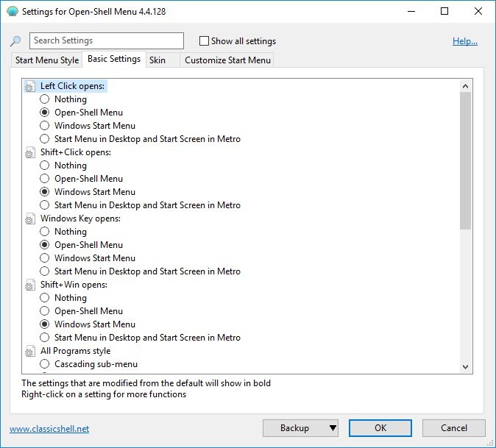This screenshot has width=496, height=448.
Task: Select Nothing under Left Click opens
Action: pos(45,99)
